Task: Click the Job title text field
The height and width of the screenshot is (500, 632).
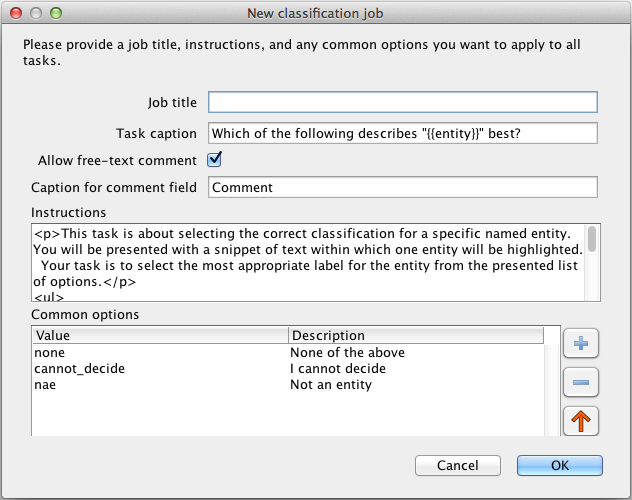Action: (402, 102)
